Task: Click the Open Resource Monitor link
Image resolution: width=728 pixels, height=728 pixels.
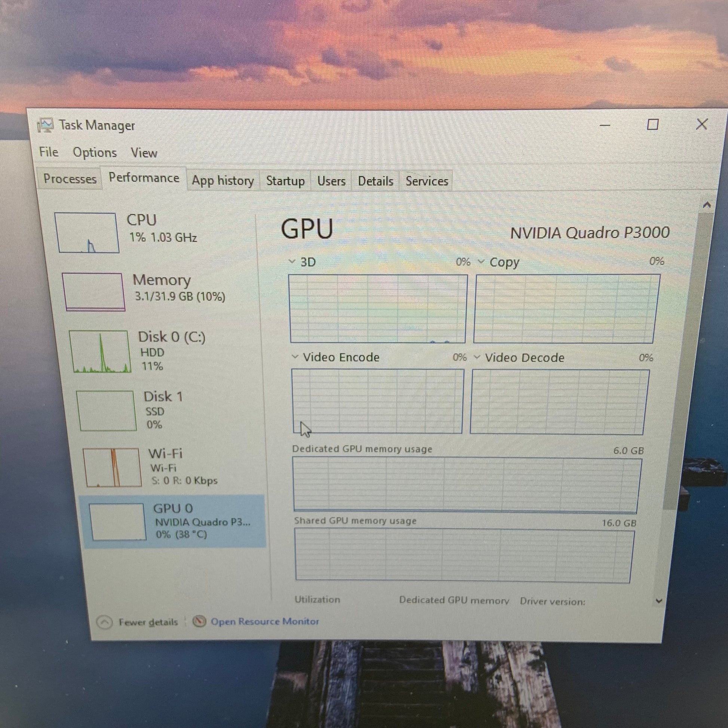Action: pyautogui.click(x=264, y=621)
